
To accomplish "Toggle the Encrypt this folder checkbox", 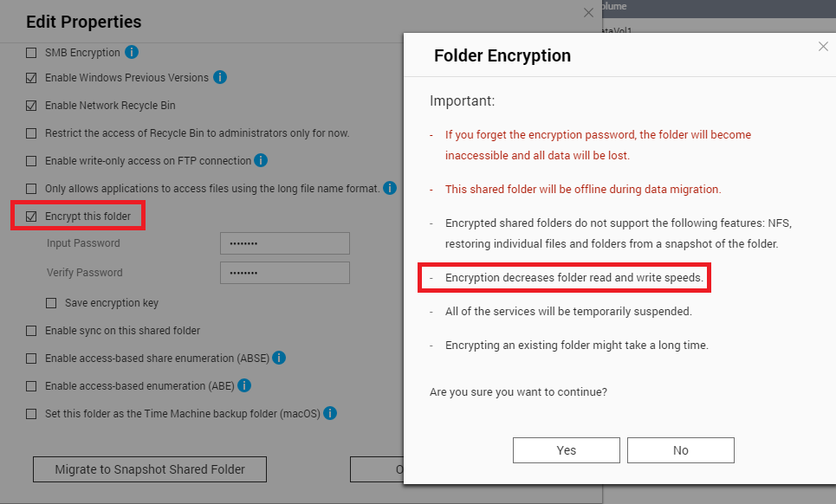I will coord(31,216).
